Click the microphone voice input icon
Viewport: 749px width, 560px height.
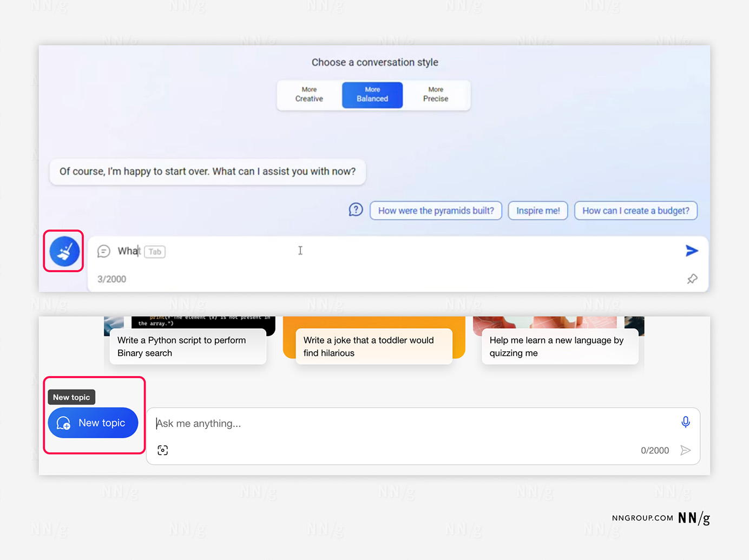click(x=686, y=422)
